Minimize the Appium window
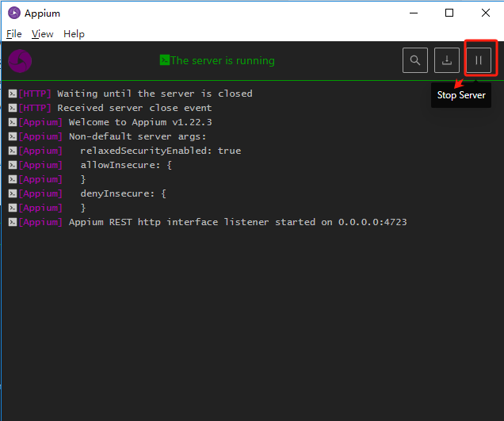 [x=414, y=13]
